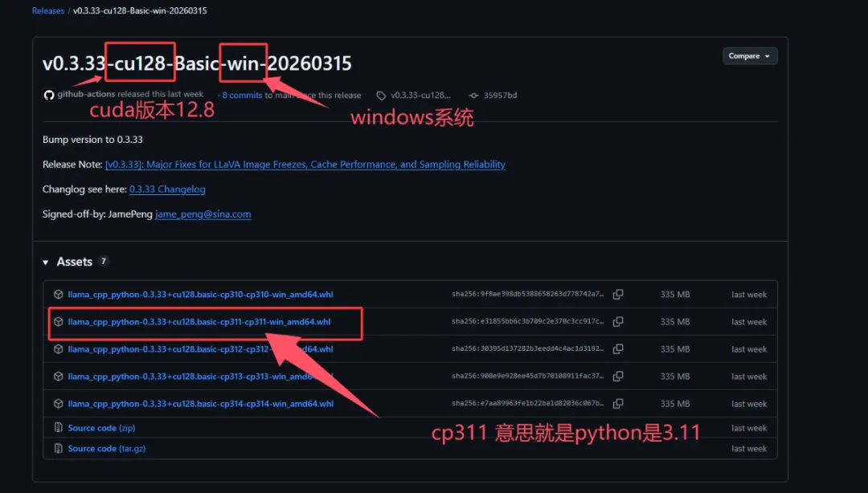
Task: Copy the sha256 hash of the cp312 wheel
Action: point(618,349)
